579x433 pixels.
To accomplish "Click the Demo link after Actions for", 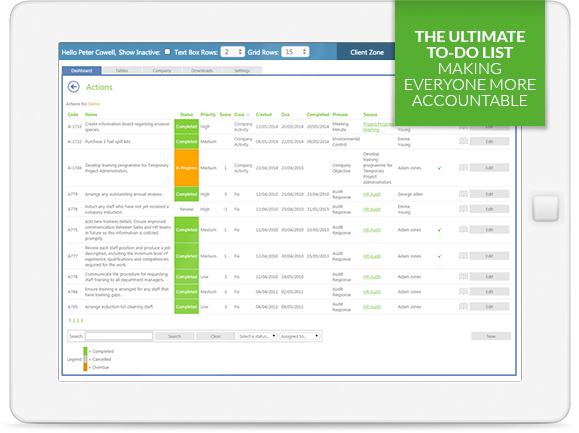I will pyautogui.click(x=94, y=104).
